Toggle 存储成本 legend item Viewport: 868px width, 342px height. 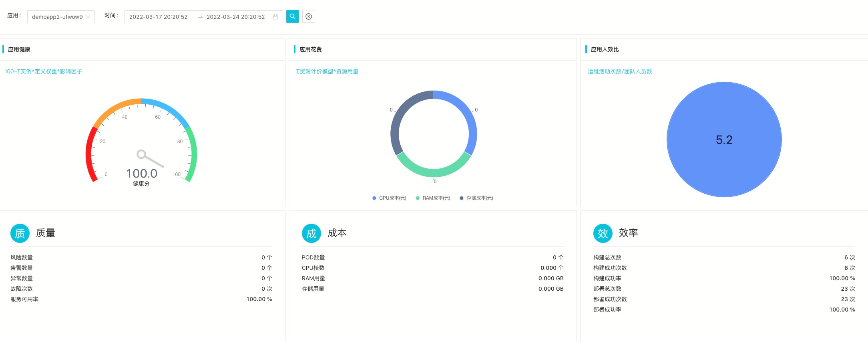point(476,198)
